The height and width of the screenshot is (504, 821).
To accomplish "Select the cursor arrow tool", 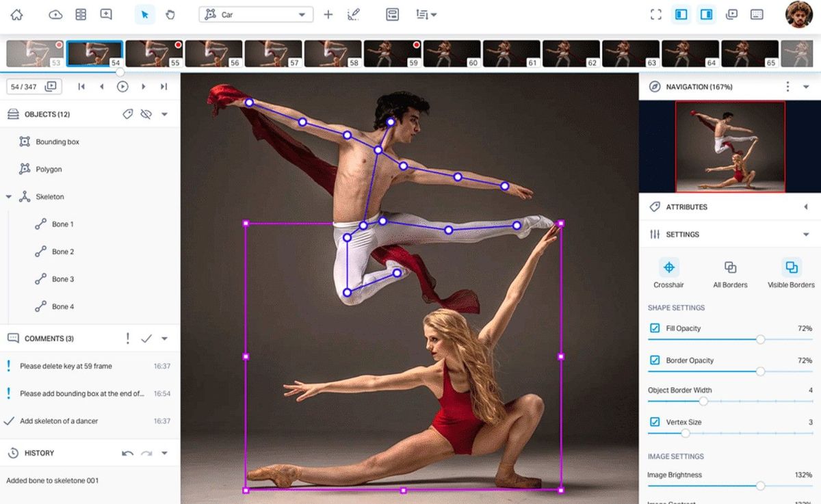I will tap(144, 14).
